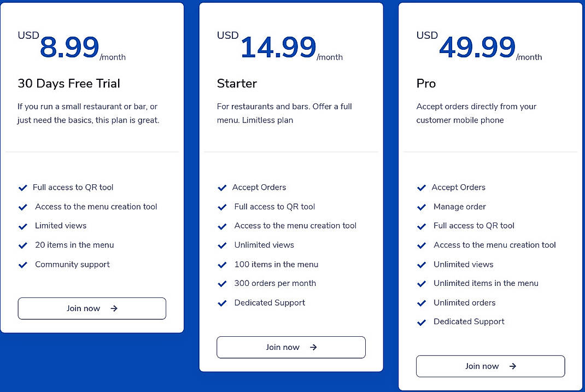
Task: Click the checkmark next to Unlimited orders in Pro
Action: point(422,302)
